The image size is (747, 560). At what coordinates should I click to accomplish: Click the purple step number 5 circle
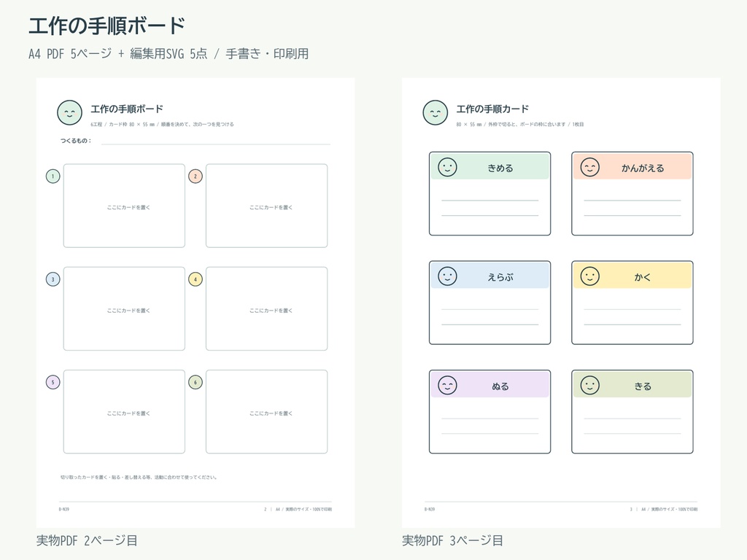pyautogui.click(x=53, y=382)
